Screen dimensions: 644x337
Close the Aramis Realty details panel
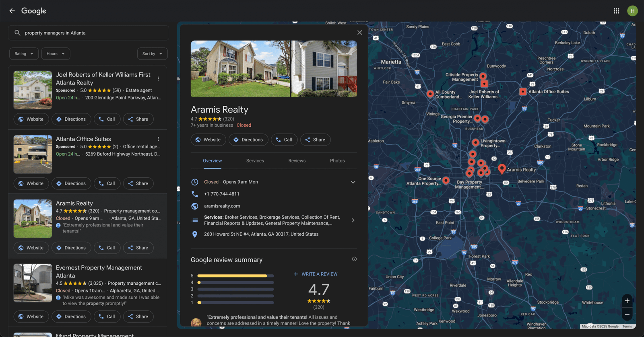pyautogui.click(x=359, y=33)
